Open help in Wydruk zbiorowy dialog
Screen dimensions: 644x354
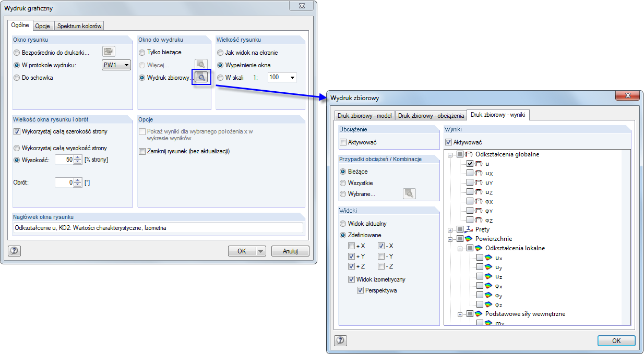coord(340,340)
